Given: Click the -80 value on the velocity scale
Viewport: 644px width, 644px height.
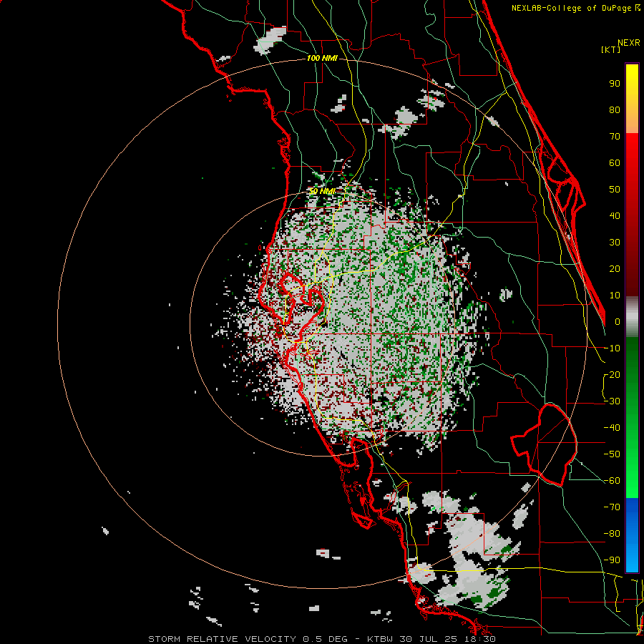Looking at the screenshot, I should (612, 534).
